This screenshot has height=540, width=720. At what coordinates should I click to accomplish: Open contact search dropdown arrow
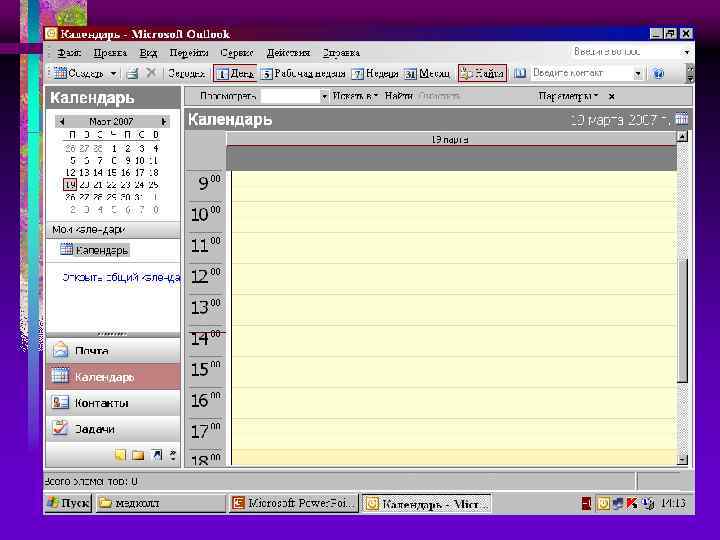637,74
